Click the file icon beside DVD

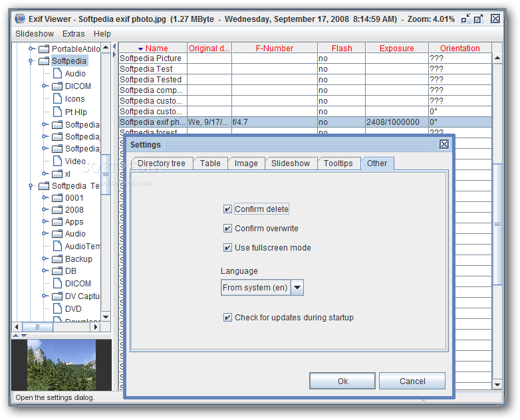[57, 308]
